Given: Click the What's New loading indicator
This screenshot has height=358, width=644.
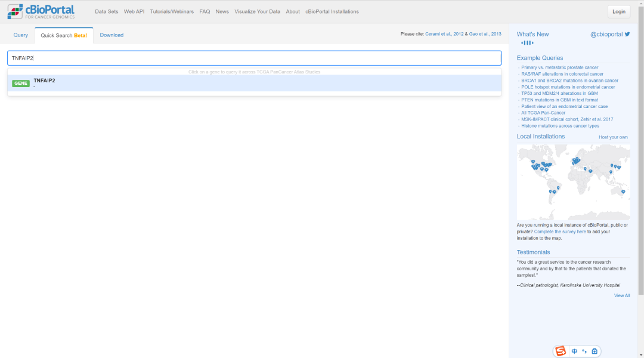Looking at the screenshot, I should (527, 43).
